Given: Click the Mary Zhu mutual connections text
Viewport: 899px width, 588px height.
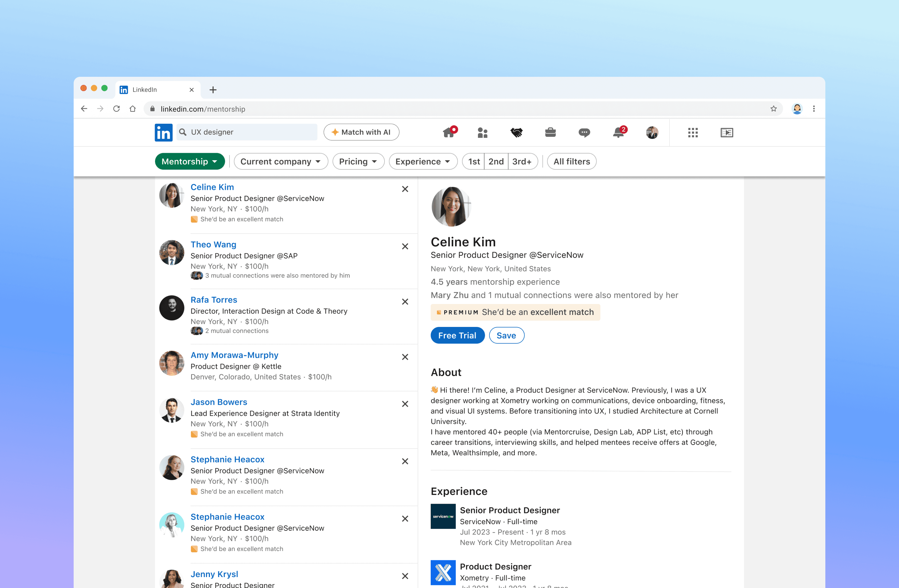Looking at the screenshot, I should [555, 295].
